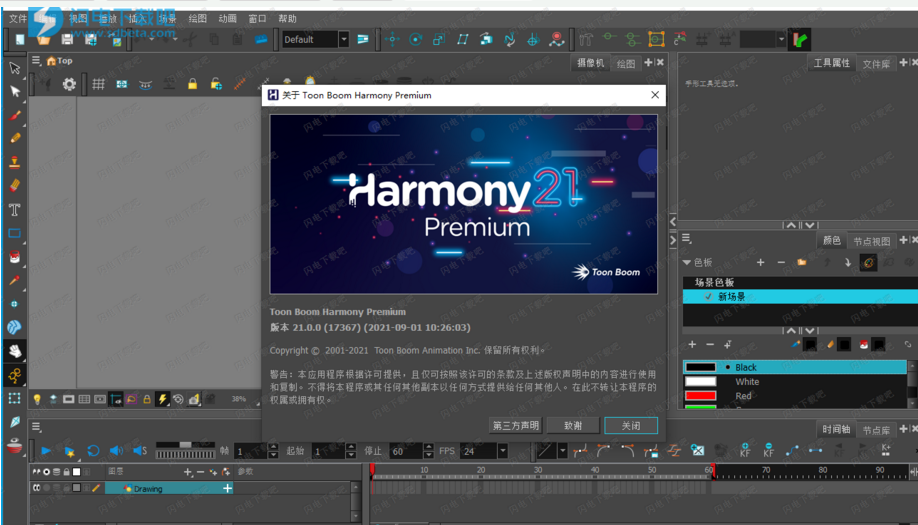918x525 pixels.
Task: Click remove colour minus in swatch toolbar
Action: point(710,345)
